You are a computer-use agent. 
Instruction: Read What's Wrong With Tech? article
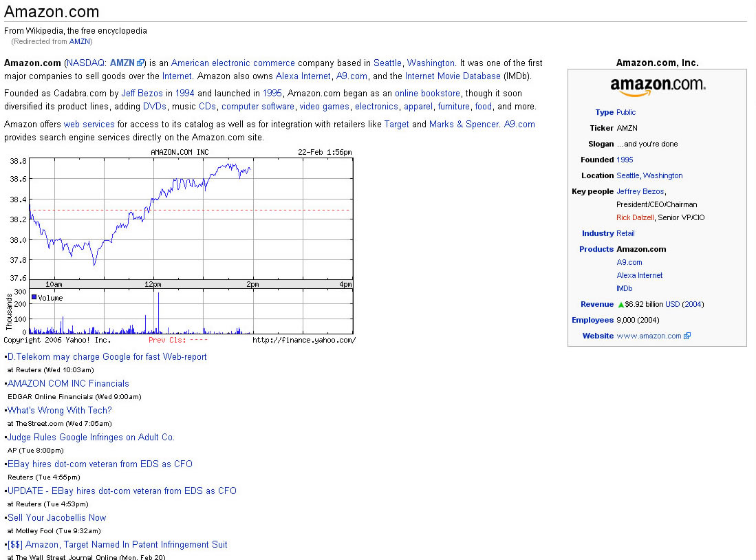pyautogui.click(x=60, y=411)
